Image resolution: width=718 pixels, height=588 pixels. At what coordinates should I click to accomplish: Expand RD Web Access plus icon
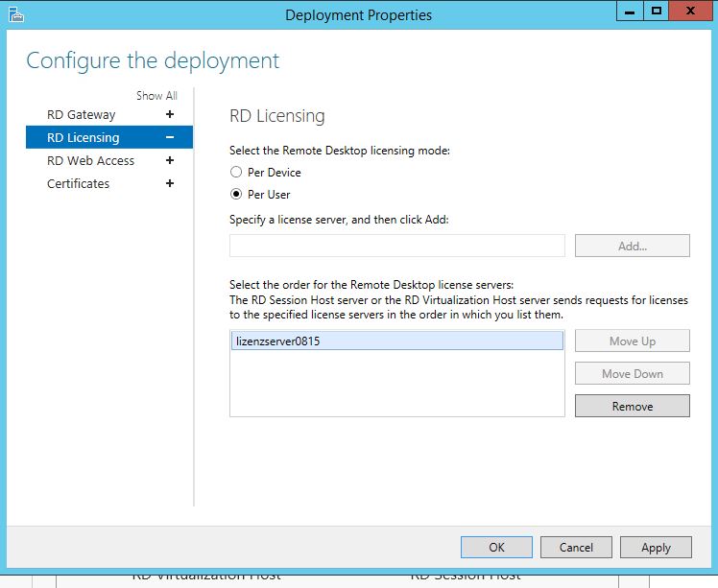click(170, 160)
